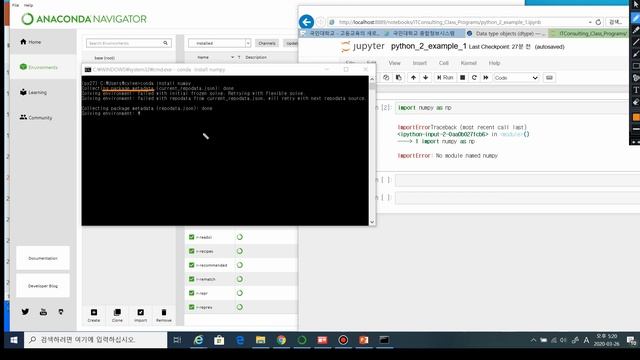Open the Kernel menu in Jupyter
640x360 pixels.
469,63
